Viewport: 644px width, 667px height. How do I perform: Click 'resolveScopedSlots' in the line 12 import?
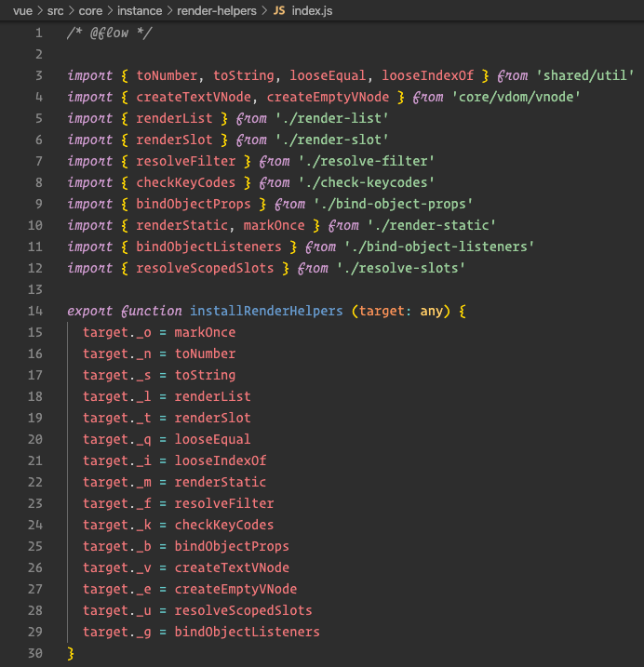click(205, 268)
